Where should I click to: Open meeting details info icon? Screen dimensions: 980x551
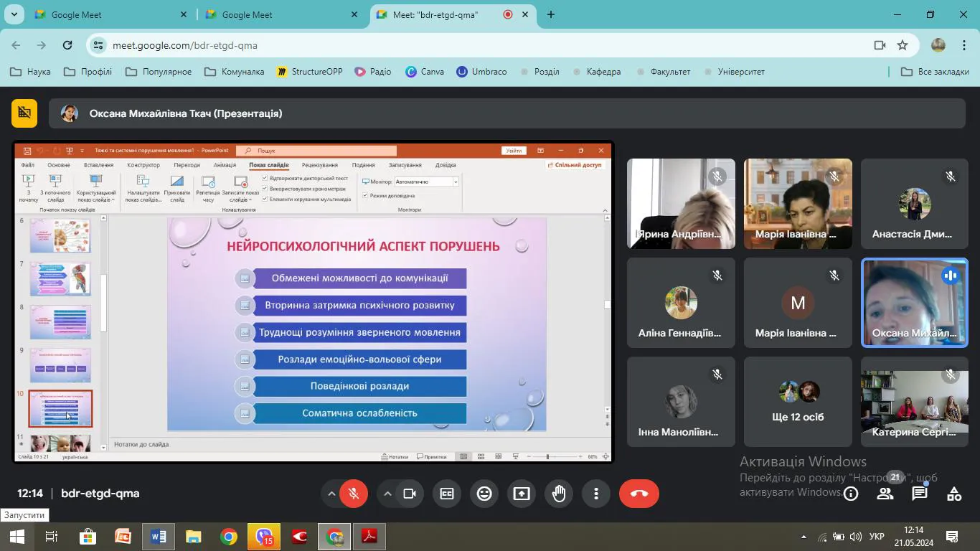pyautogui.click(x=851, y=494)
